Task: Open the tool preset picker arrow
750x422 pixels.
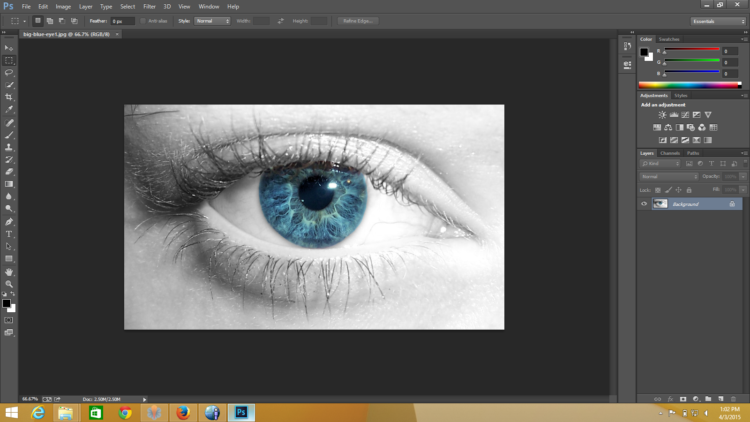Action: (24, 21)
